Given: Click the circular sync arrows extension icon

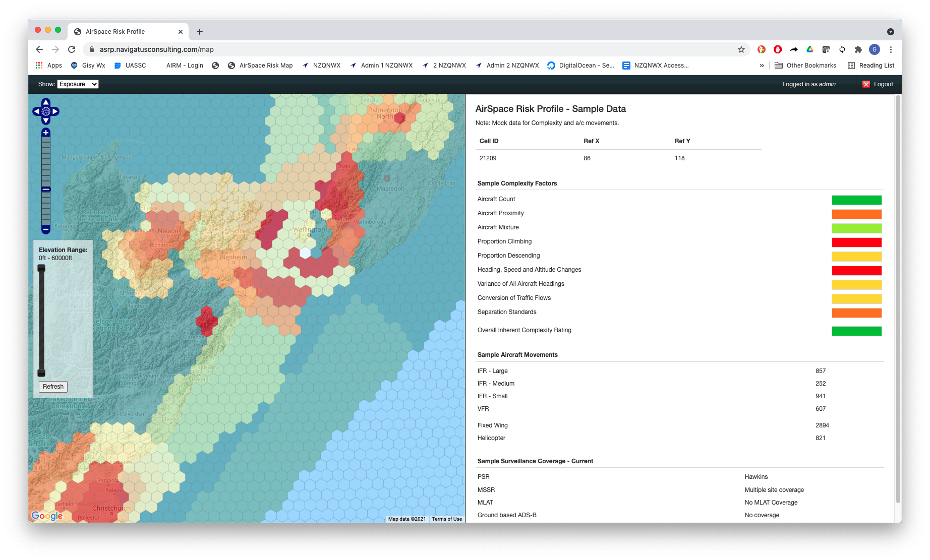Looking at the screenshot, I should tap(842, 49).
